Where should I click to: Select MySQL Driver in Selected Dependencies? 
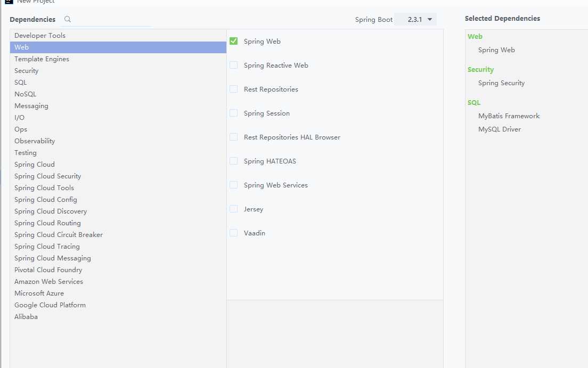tap(499, 129)
